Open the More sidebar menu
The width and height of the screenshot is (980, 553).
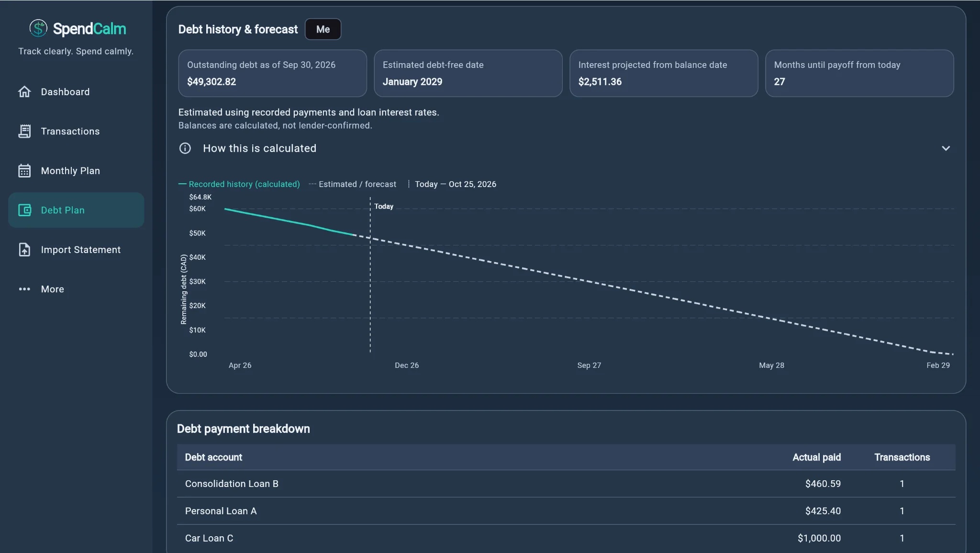(76, 289)
